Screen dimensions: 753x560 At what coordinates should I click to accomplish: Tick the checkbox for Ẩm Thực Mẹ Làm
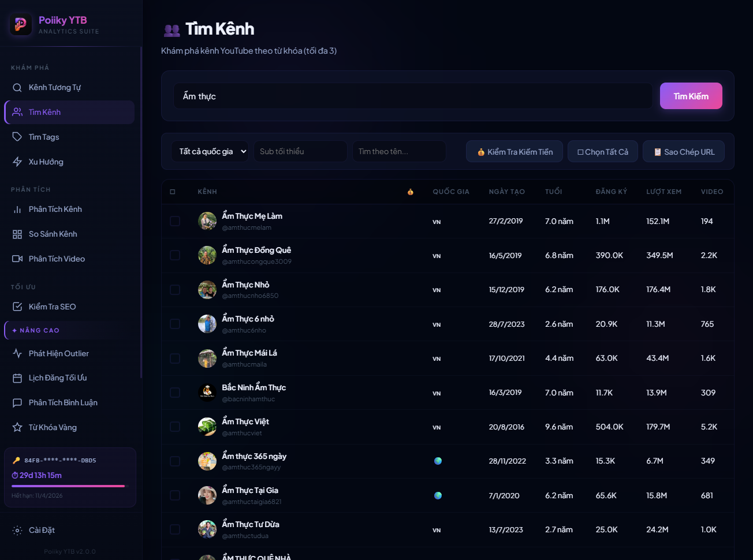click(175, 221)
